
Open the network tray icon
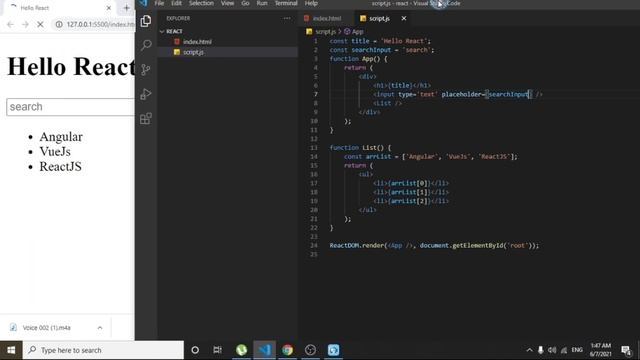(564, 350)
